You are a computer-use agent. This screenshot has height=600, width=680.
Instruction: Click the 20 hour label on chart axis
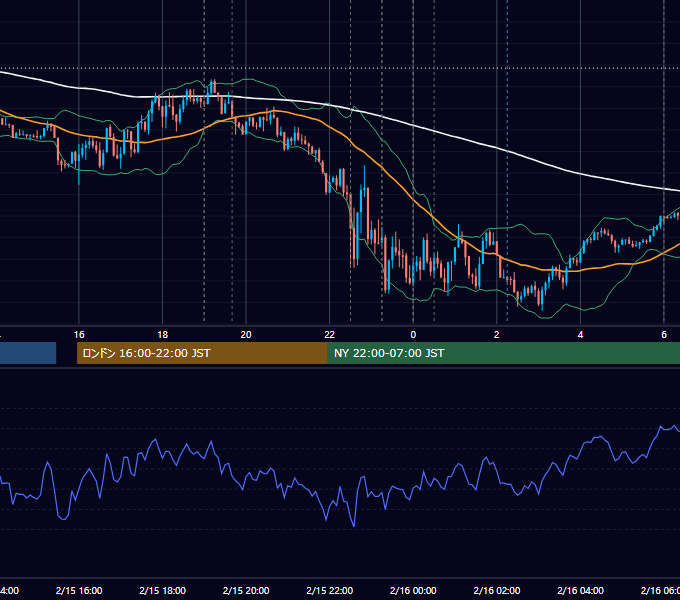(x=246, y=335)
